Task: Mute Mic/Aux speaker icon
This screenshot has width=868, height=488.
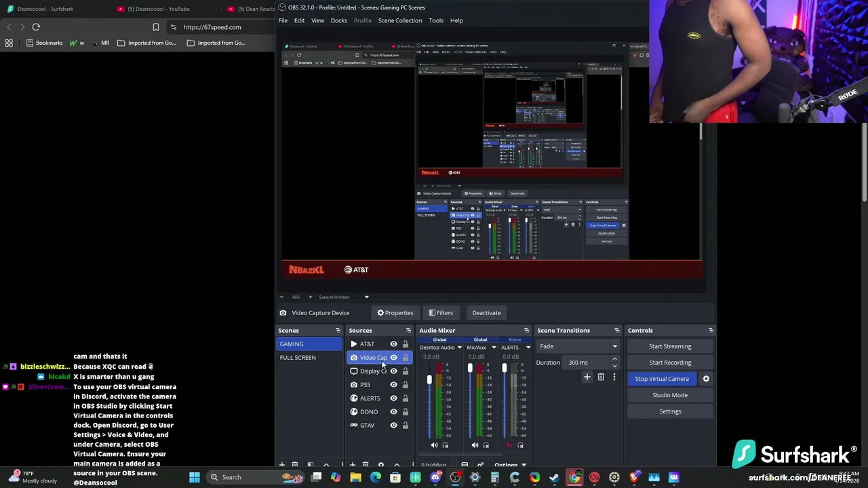Action: [x=475, y=445]
